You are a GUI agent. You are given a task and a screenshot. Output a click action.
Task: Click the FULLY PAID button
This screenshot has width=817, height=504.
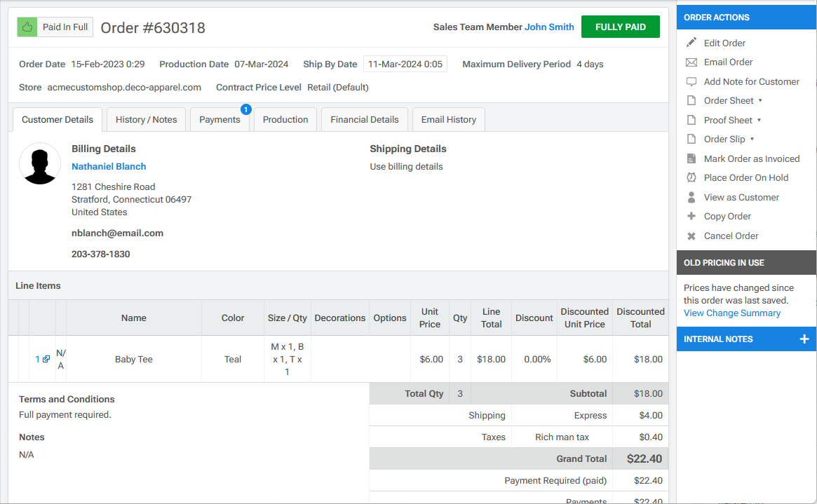[x=620, y=27]
